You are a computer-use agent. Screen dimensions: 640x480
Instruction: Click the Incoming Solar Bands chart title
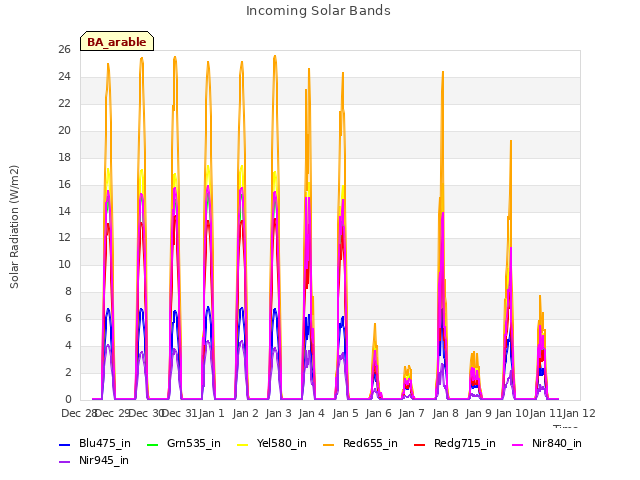point(318,11)
